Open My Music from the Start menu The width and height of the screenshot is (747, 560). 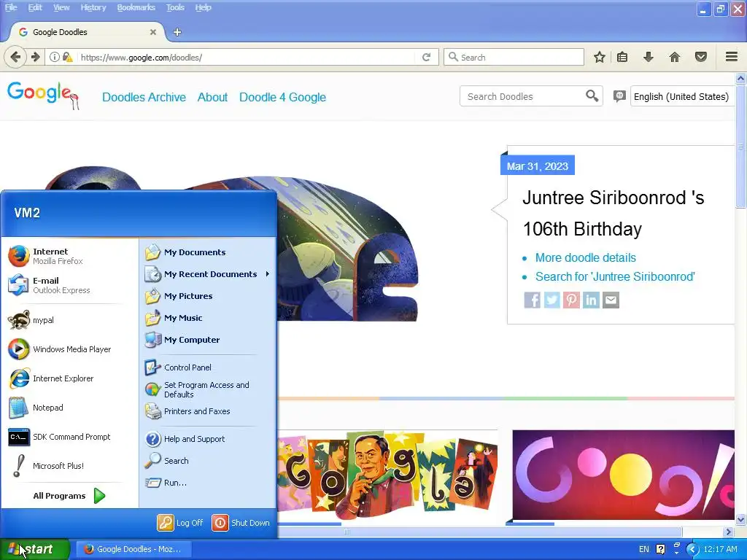pos(208,318)
